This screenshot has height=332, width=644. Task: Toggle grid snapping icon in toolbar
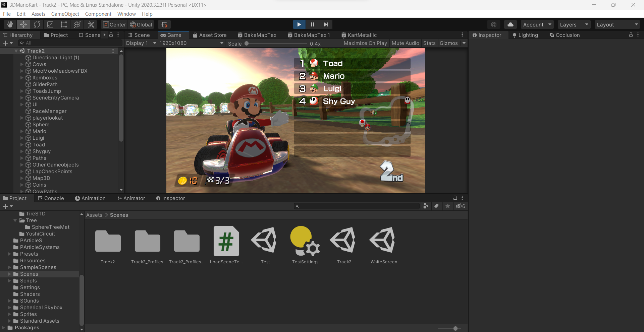point(164,24)
